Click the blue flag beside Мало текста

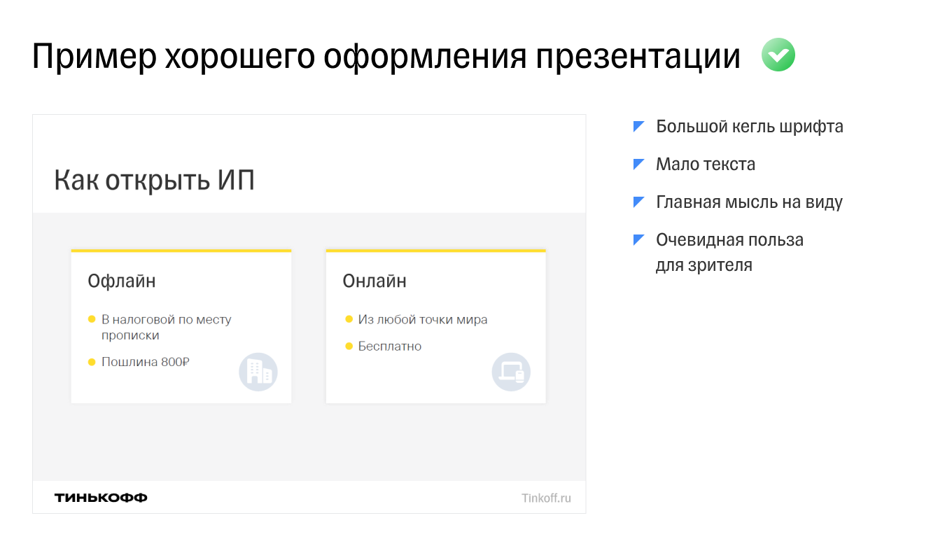coord(638,162)
